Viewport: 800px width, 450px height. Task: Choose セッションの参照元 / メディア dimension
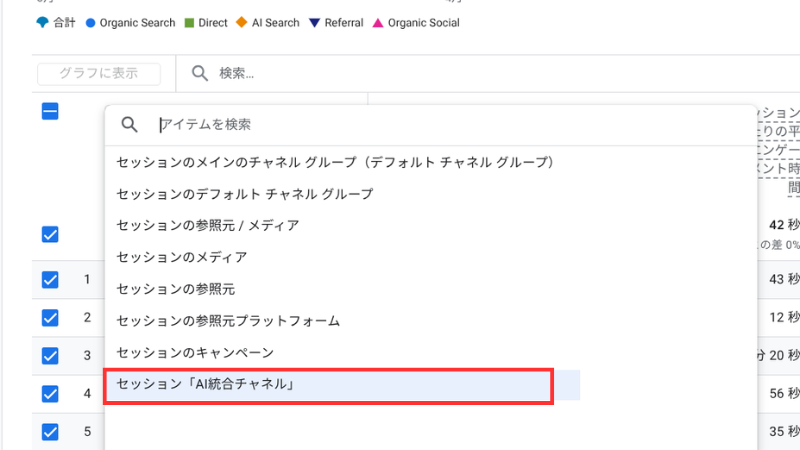point(207,225)
